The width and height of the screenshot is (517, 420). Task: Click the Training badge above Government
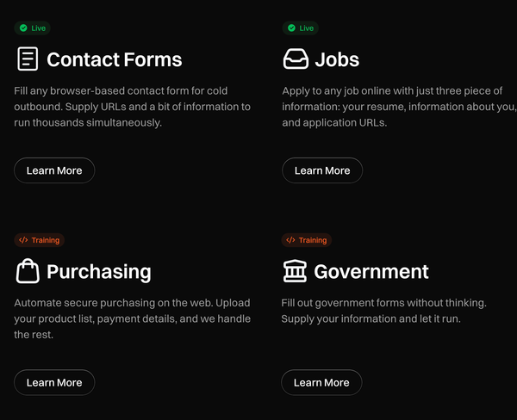click(308, 240)
